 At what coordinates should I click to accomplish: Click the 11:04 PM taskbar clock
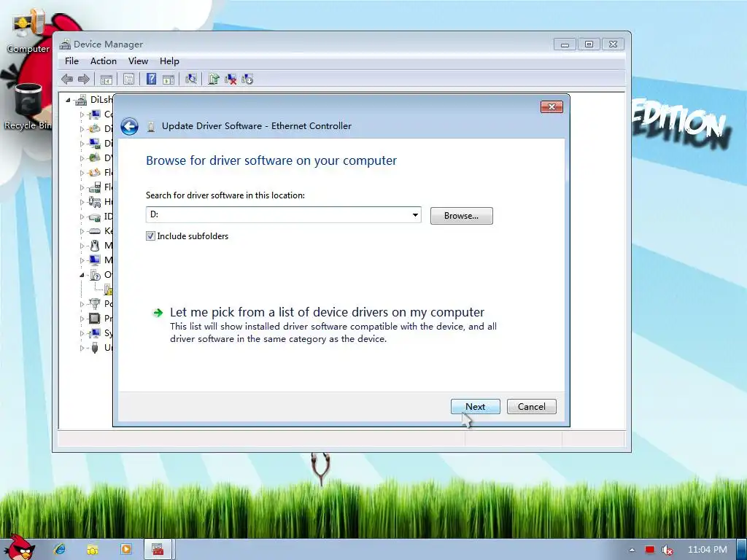point(708,550)
